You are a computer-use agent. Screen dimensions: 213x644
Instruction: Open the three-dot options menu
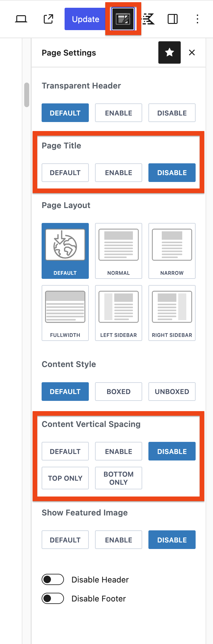[x=197, y=19]
